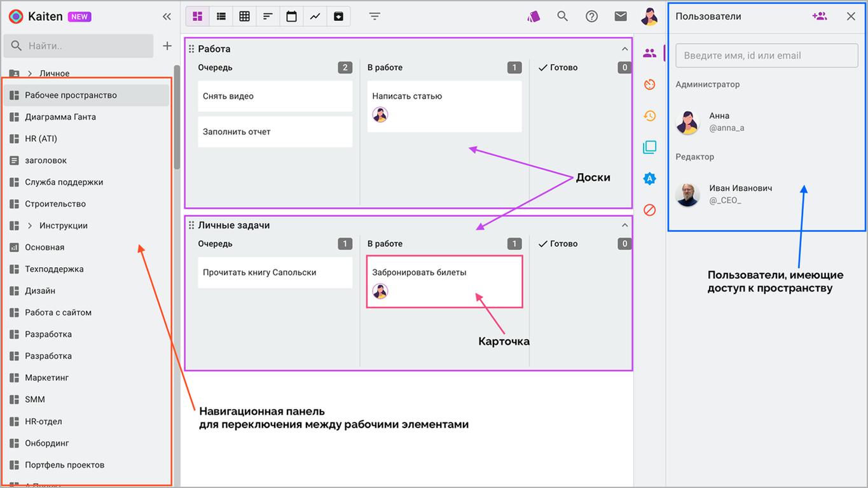The height and width of the screenshot is (488, 868).
Task: Open the Забронировать билеты card
Action: coord(444,282)
